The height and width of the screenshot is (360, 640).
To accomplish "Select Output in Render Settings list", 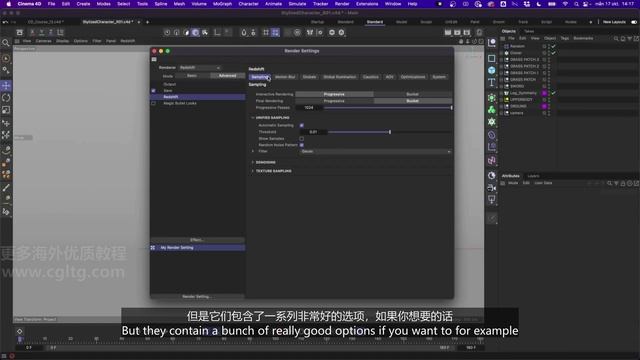I will (170, 84).
